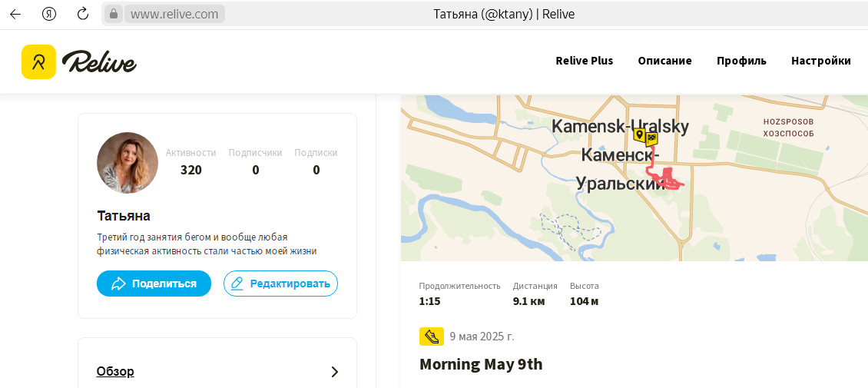The image size is (868, 388).
Task: Click the yellow Relive logo icon
Action: click(x=38, y=61)
